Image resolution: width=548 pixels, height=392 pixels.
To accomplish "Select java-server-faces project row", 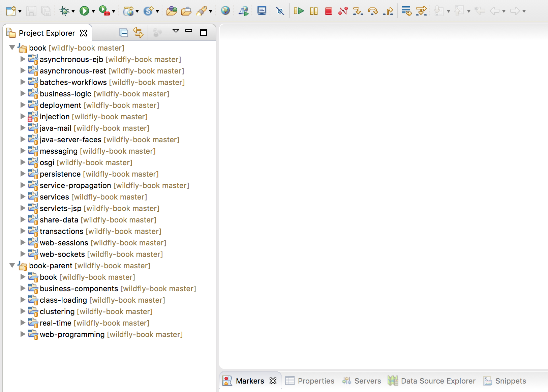I will 110,140.
